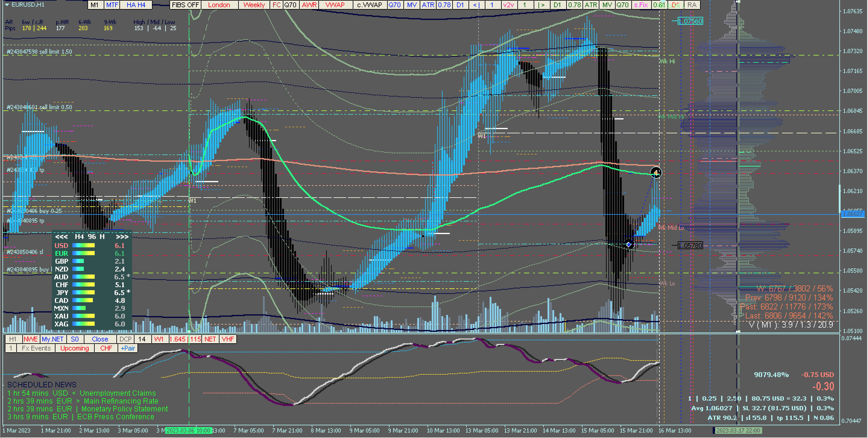Toggle the VWAP indicator button

click(335, 5)
